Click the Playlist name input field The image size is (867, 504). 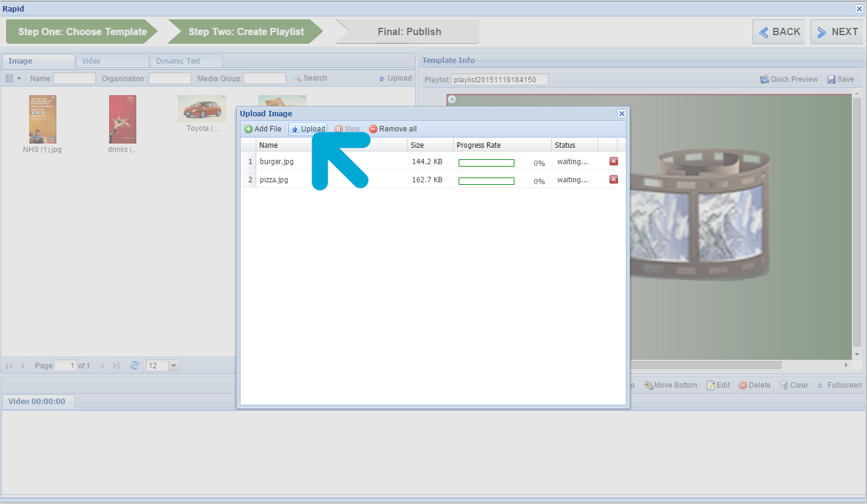click(x=499, y=79)
